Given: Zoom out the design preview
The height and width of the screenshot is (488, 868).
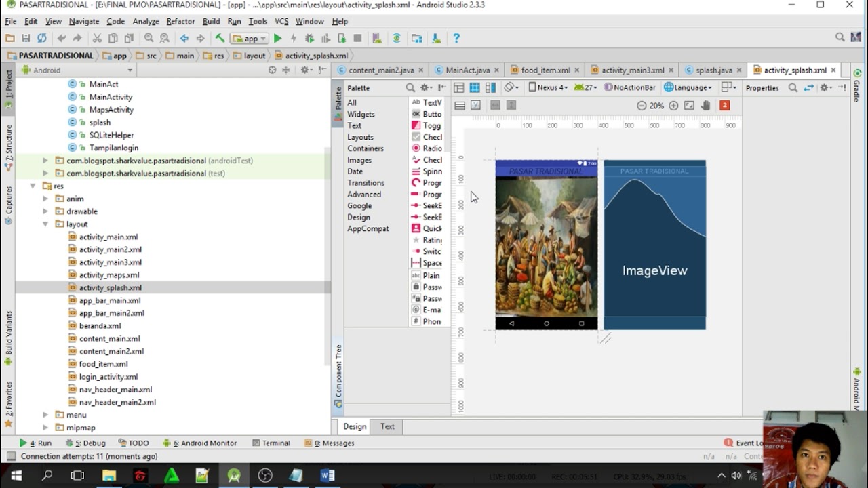Looking at the screenshot, I should pyautogui.click(x=642, y=106).
